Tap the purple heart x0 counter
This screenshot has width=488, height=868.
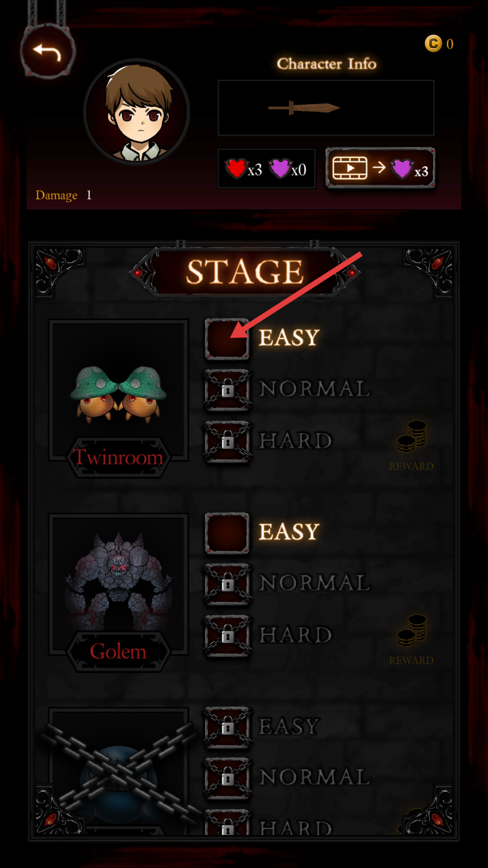tap(288, 169)
